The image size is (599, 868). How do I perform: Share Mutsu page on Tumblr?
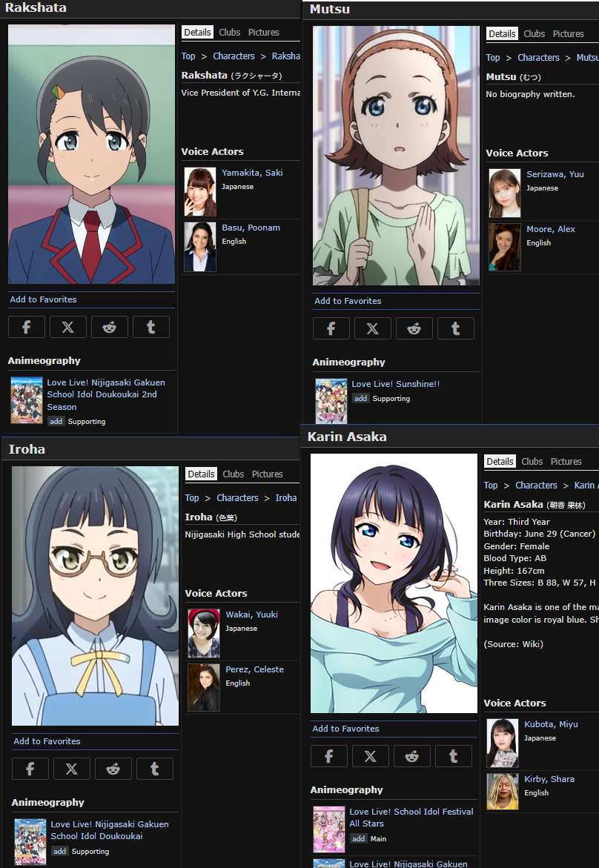pyautogui.click(x=456, y=328)
